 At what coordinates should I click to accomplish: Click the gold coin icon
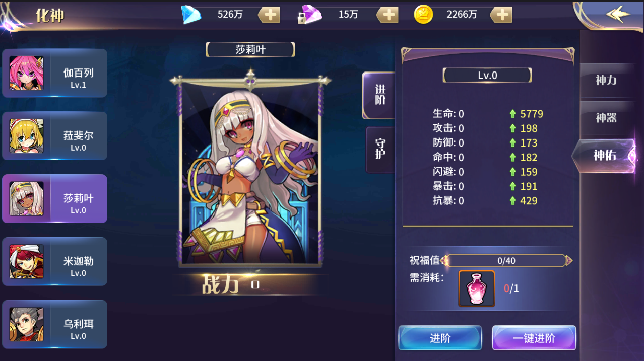pyautogui.click(x=423, y=15)
